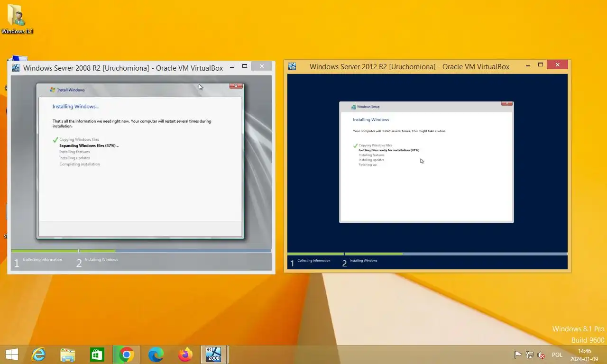Launch Firefox from the taskbar
Screen dimensions: 607x364
185,355
